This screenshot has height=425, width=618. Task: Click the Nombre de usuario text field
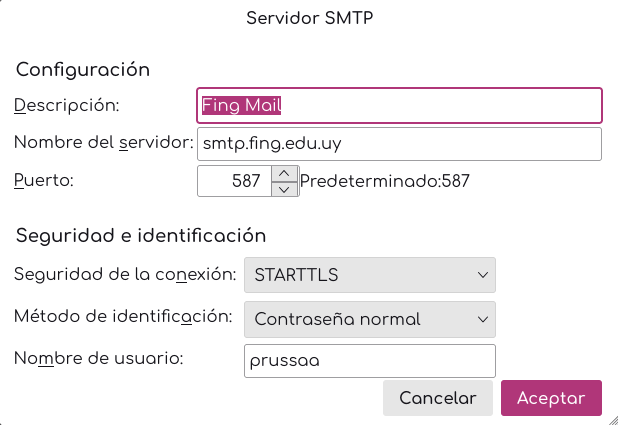pos(370,361)
